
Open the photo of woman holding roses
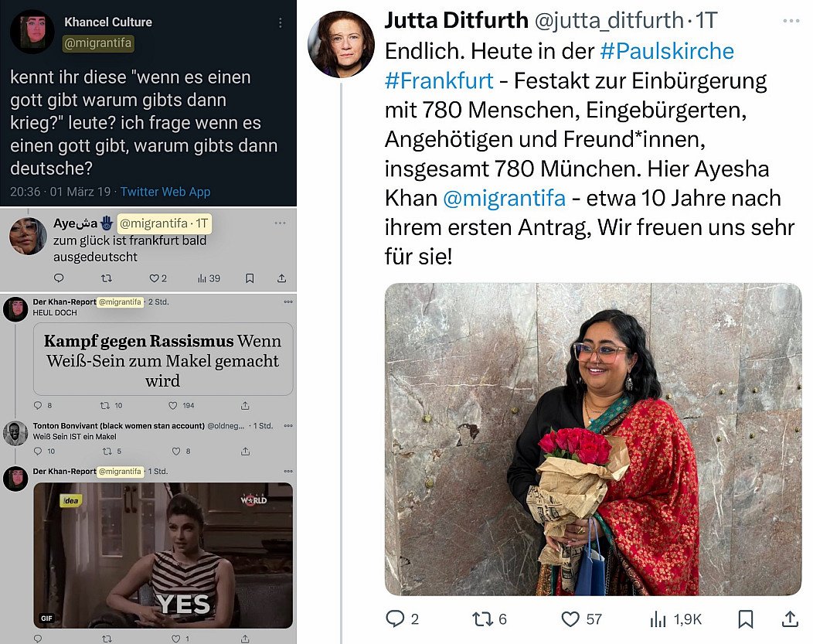click(x=594, y=439)
